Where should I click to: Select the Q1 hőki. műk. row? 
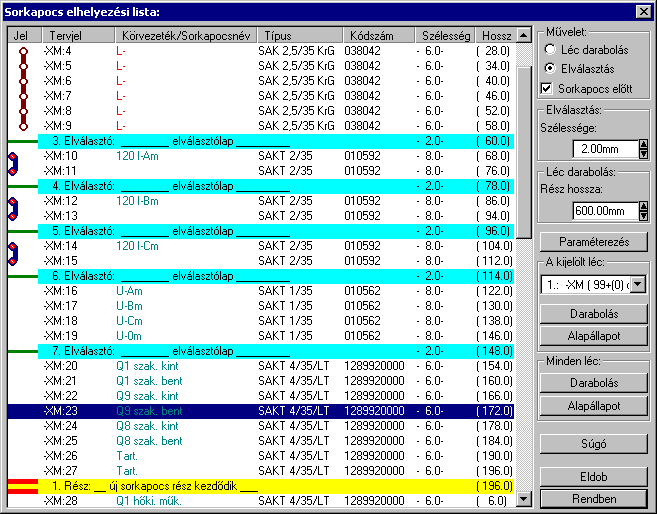tap(261, 501)
